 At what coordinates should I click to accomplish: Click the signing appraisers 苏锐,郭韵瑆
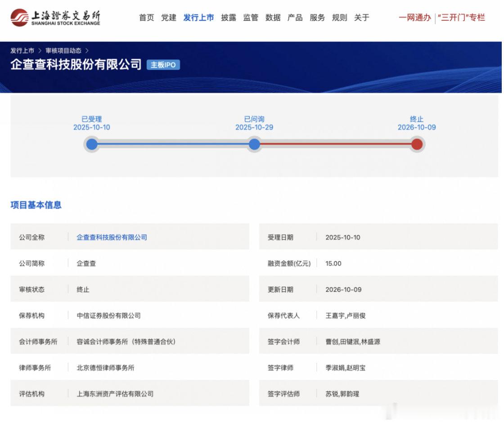[342, 393]
